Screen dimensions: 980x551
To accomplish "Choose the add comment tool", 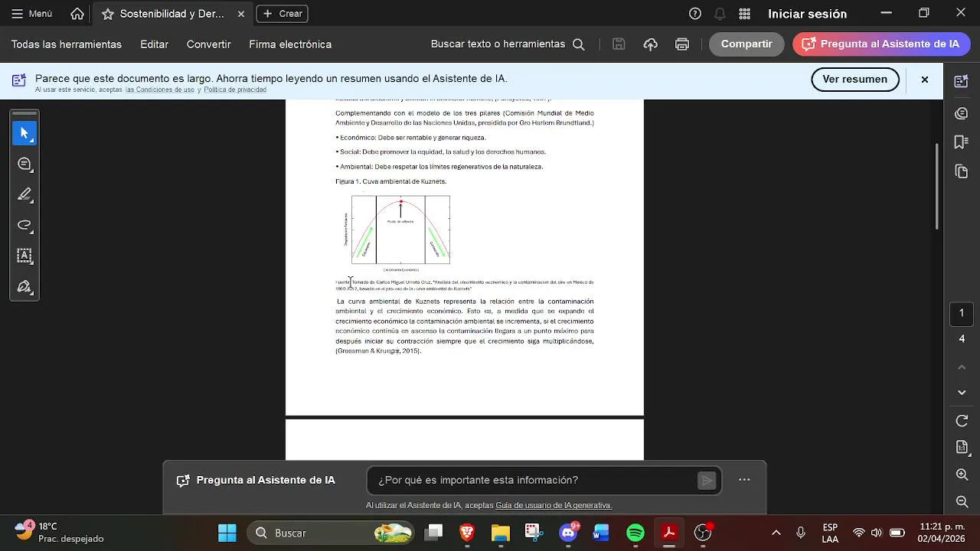I will (x=24, y=164).
